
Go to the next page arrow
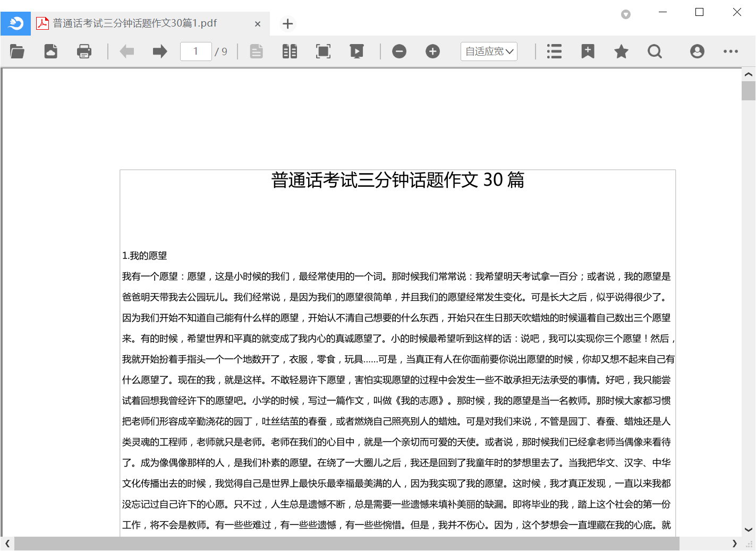coord(160,51)
